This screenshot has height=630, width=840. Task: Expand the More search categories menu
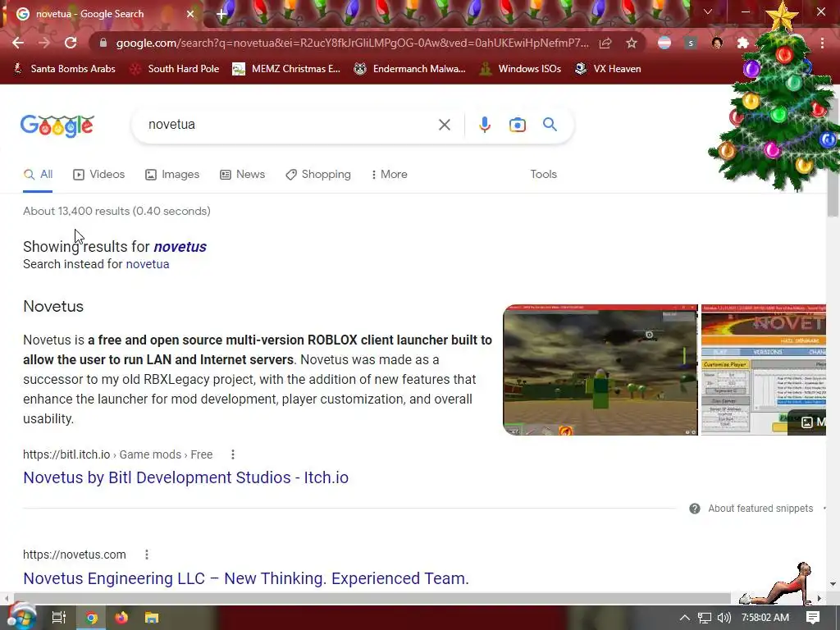coord(390,175)
